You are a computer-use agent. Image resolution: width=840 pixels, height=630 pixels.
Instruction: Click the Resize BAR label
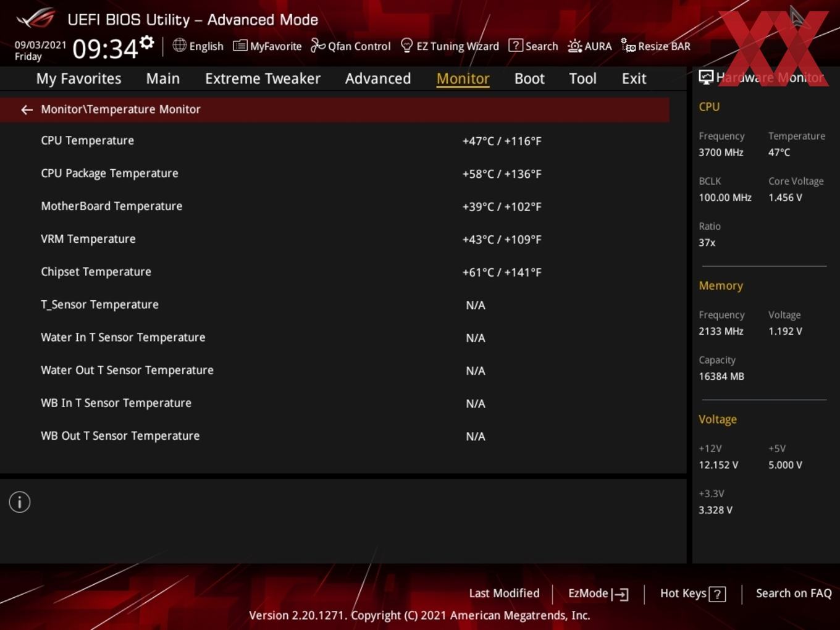pos(664,46)
